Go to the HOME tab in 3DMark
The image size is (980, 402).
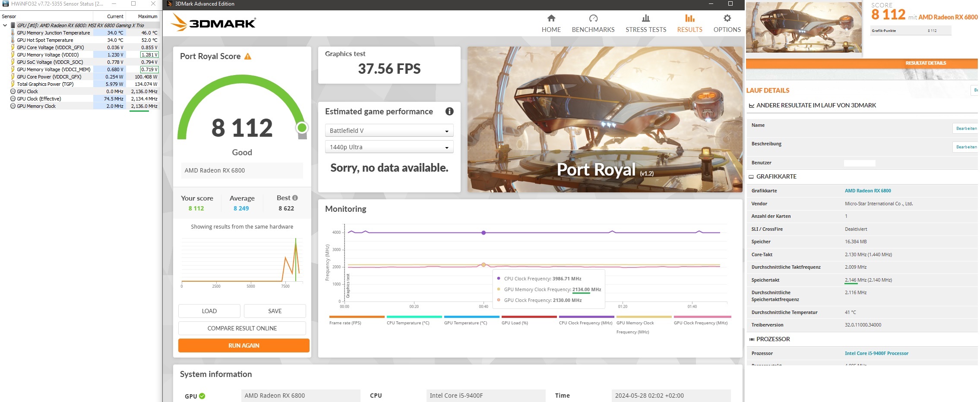(551, 24)
